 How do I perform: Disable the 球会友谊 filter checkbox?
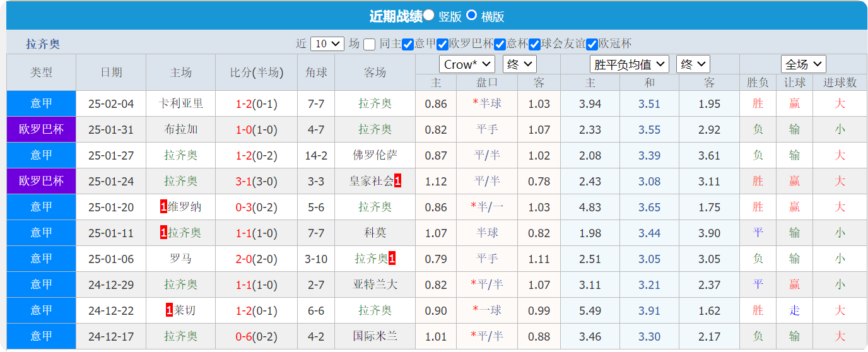pos(534,44)
